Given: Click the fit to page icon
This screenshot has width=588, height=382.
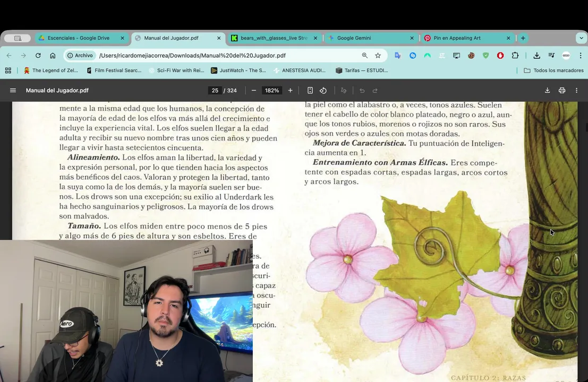Looking at the screenshot, I should click(310, 90).
